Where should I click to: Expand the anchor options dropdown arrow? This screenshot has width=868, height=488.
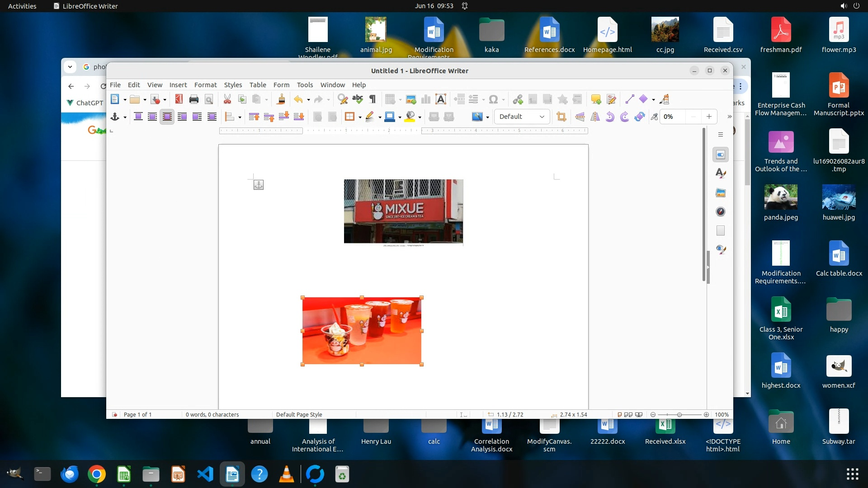click(x=125, y=117)
